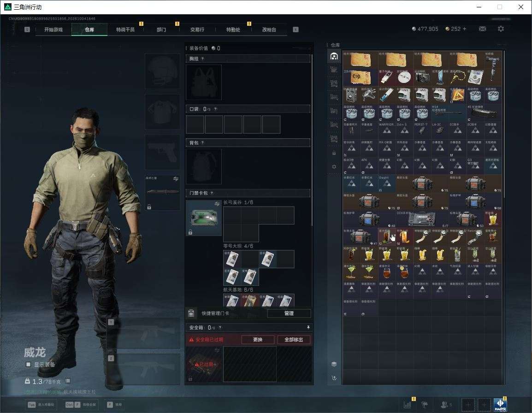Go to the 交易行 tab

tap(197, 29)
